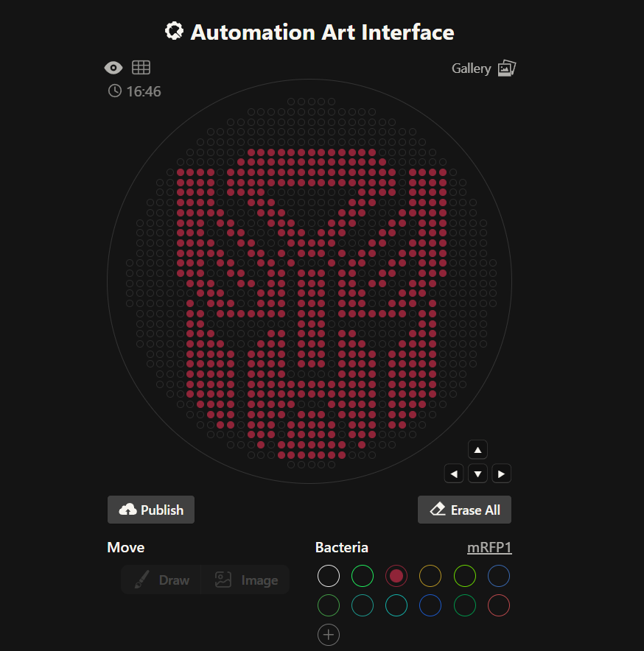
Task: Select the cyan-teal swatch in the second row
Action: click(396, 605)
